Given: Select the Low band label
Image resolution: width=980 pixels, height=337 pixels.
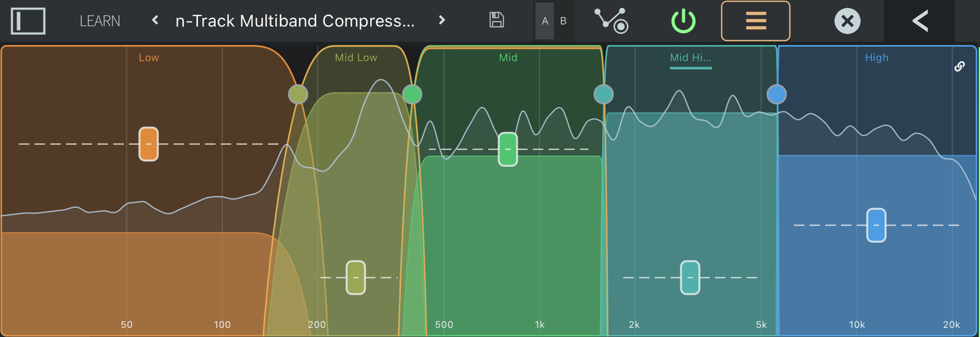Looking at the screenshot, I should (x=149, y=57).
